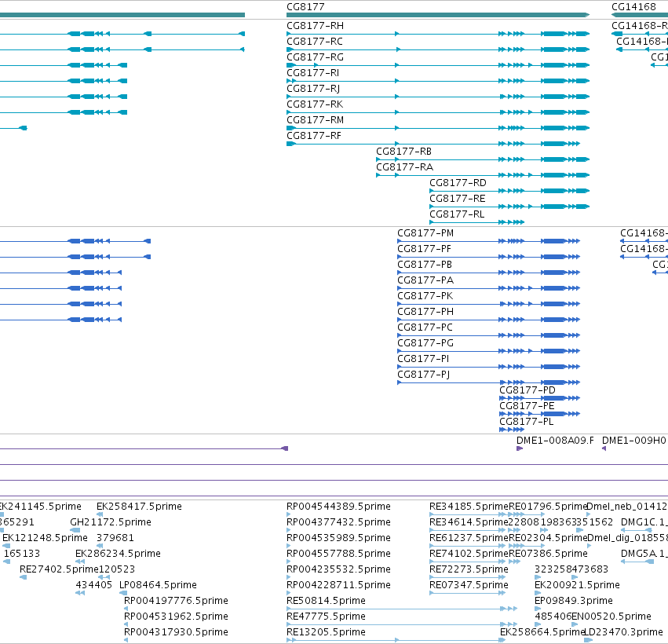Select EST RP004531962.5prime
The height and width of the screenshot is (644, 668).
pyautogui.click(x=176, y=617)
